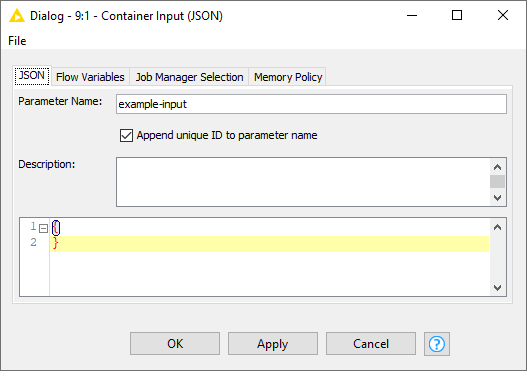Click the Description scrollbar thumb
This screenshot has width=527, height=371.
[x=497, y=181]
